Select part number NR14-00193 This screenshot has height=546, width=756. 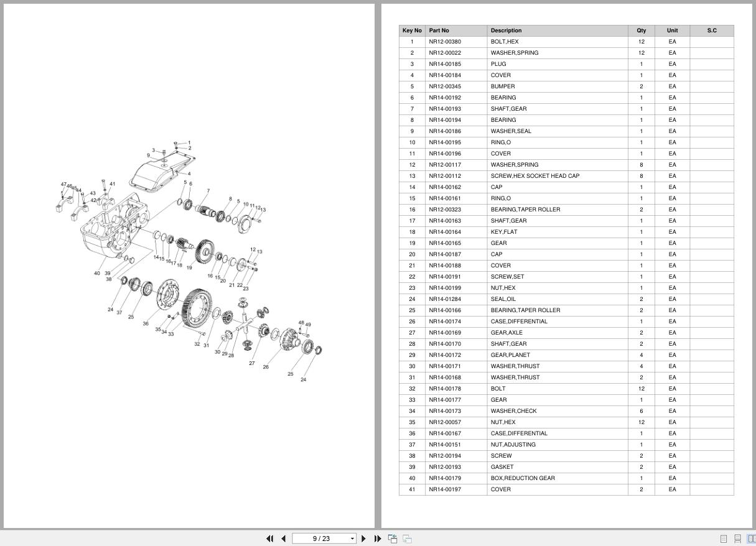pyautogui.click(x=445, y=109)
